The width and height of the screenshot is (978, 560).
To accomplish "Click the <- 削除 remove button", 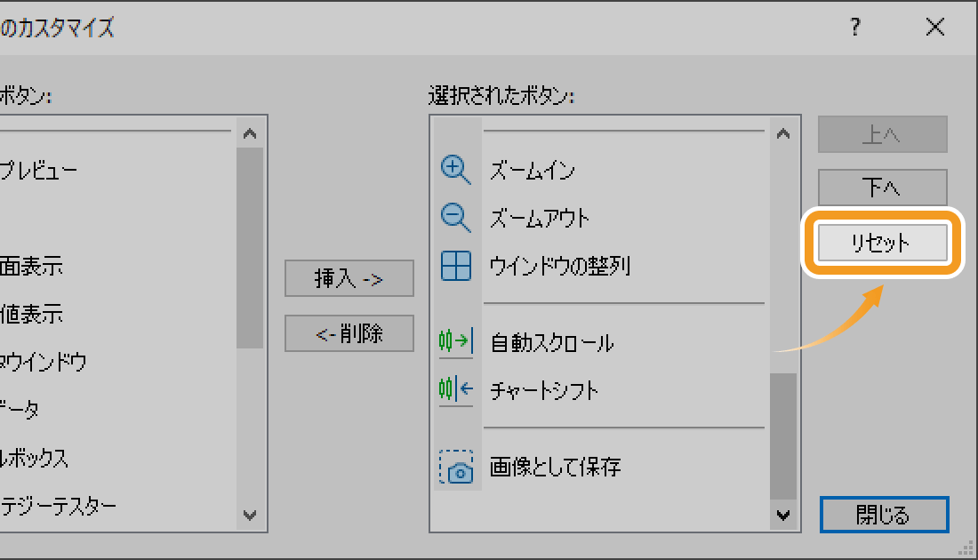I will (x=349, y=333).
